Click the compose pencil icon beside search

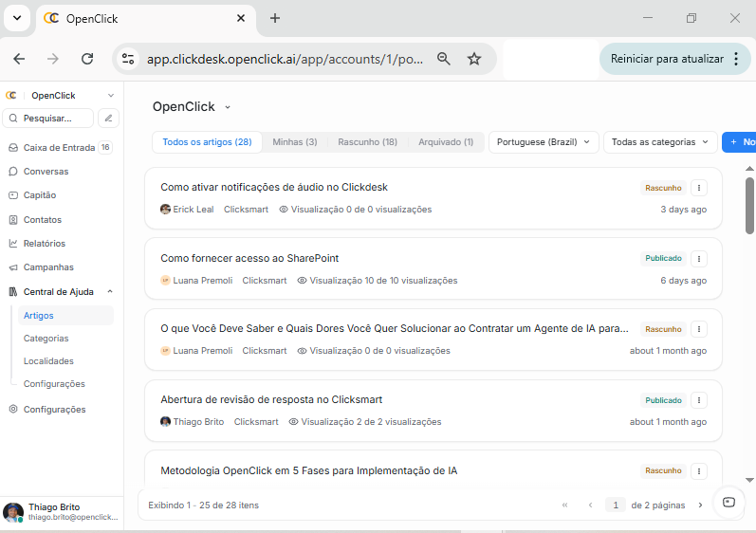coord(109,119)
